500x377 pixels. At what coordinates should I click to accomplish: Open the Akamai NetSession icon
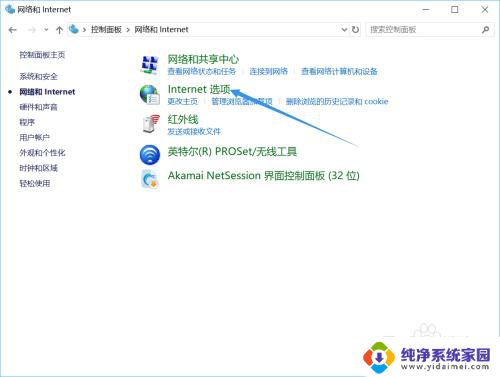pyautogui.click(x=150, y=179)
